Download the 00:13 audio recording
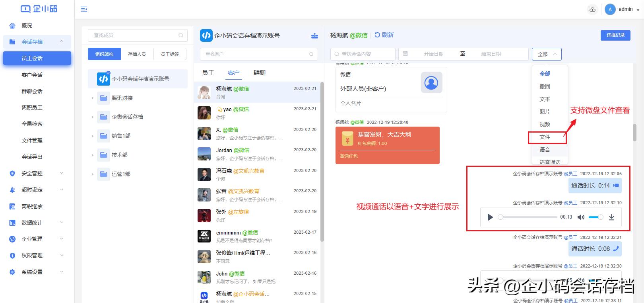Viewport: 644px width, 303px height. click(612, 217)
